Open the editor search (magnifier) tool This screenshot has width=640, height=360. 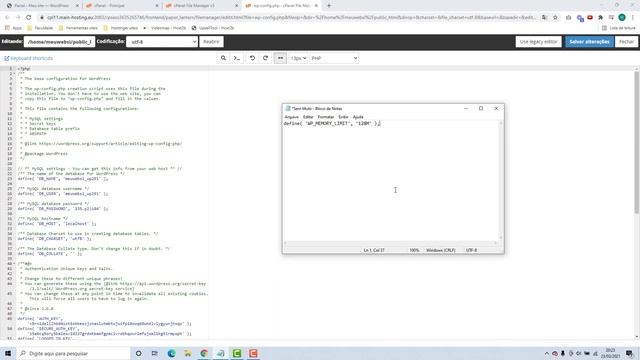223,58
